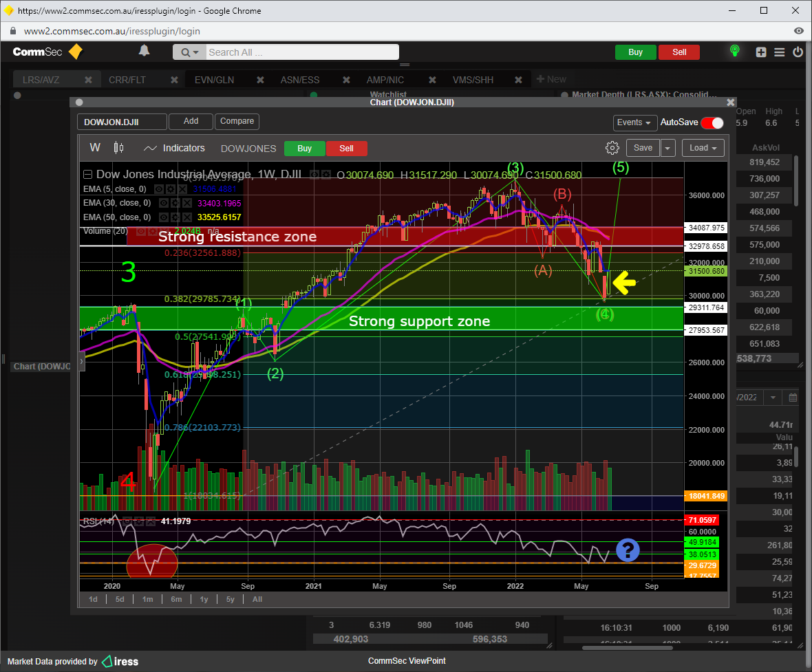Select the 5y time range
This screenshot has width=812, height=672.
click(231, 599)
